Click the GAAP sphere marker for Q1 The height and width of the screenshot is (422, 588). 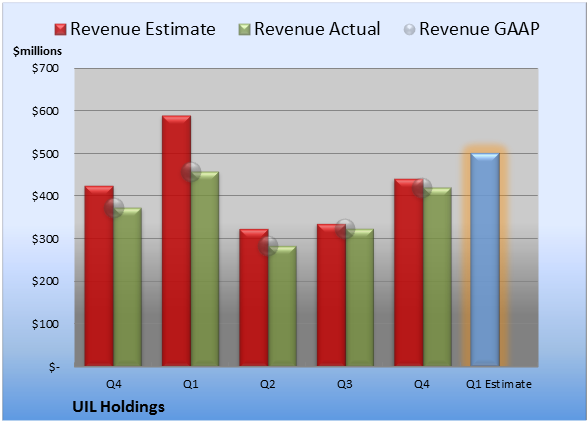[x=191, y=172]
